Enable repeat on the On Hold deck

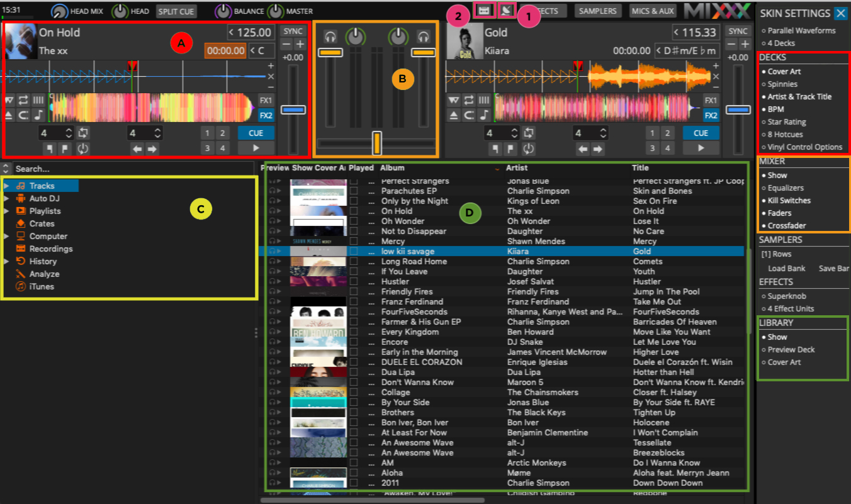(x=23, y=100)
